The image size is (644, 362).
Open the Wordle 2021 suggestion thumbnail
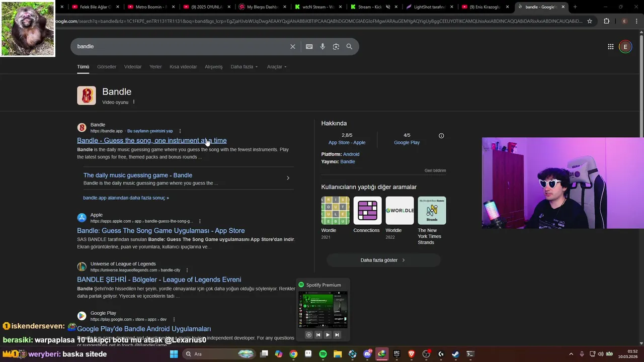[335, 211]
